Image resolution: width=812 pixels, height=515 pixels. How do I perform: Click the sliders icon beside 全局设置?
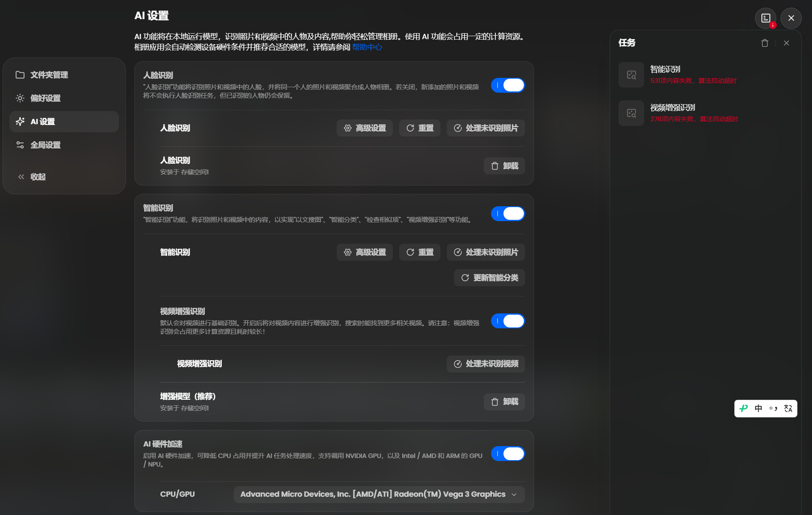[20, 145]
